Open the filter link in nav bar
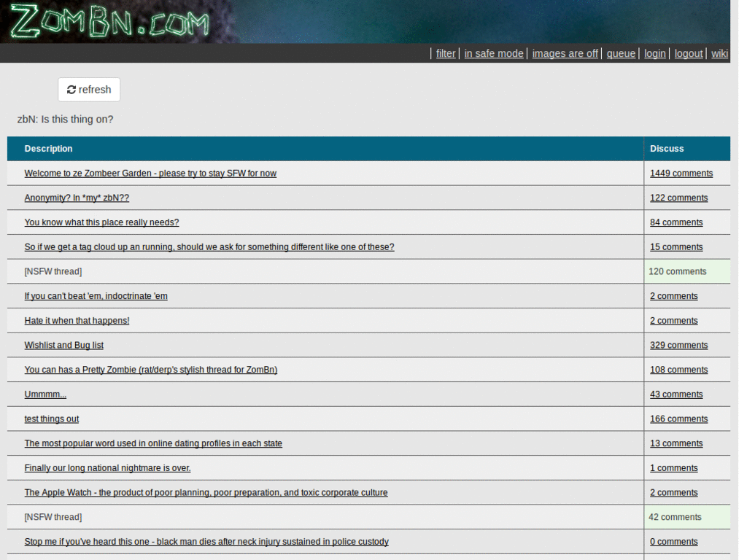The image size is (747, 560). pos(446,53)
